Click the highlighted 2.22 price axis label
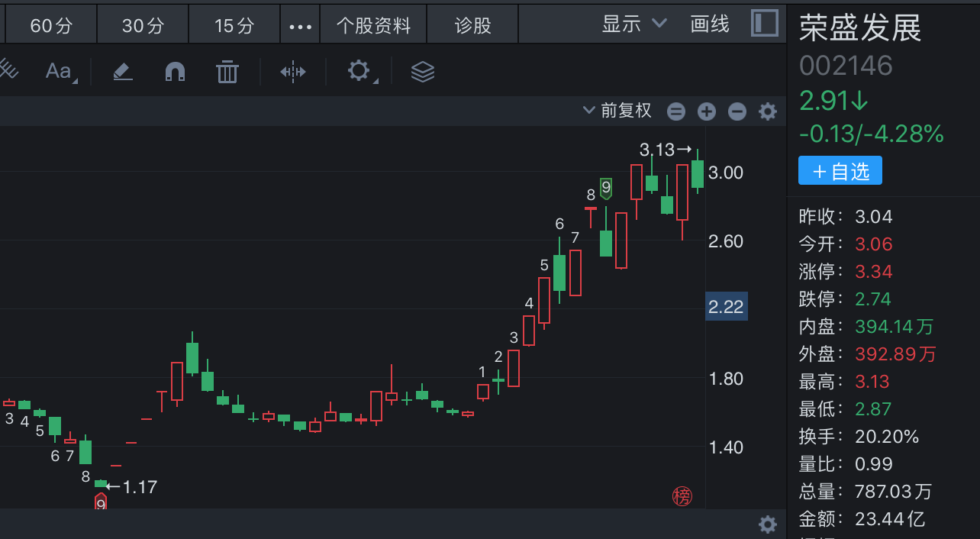The image size is (980, 539). pos(726,307)
